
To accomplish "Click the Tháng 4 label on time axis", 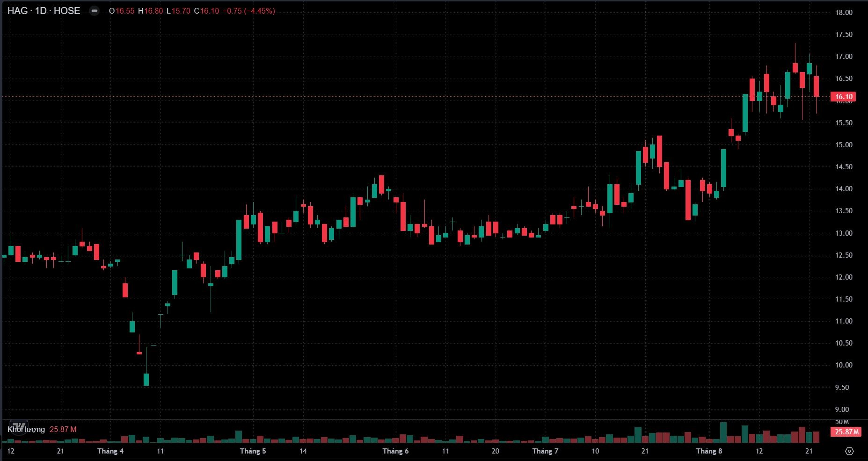I will click(110, 451).
